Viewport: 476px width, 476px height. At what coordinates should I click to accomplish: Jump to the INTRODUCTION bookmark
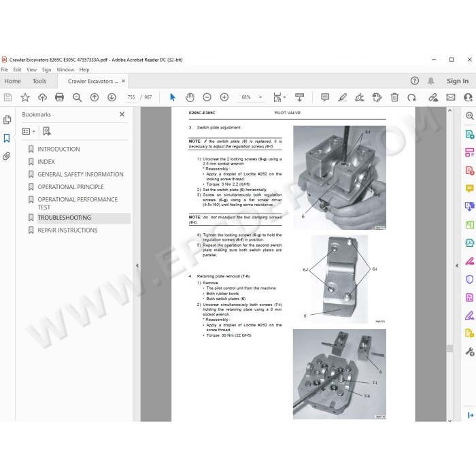(x=58, y=149)
